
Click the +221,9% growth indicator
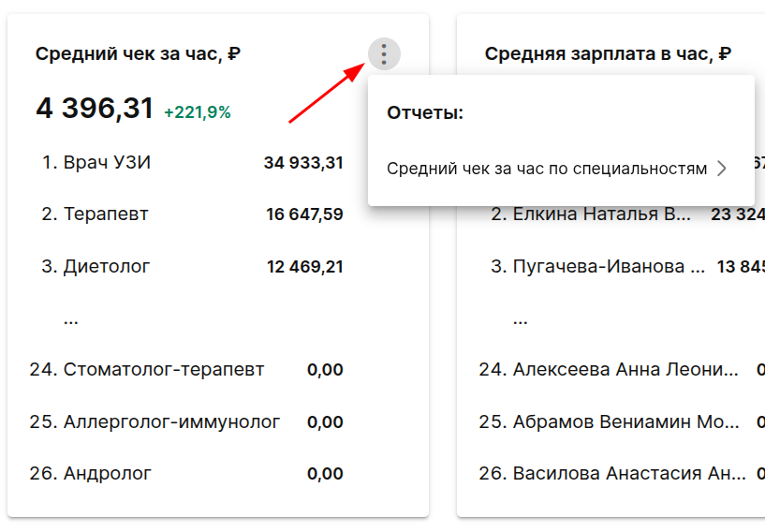click(x=198, y=112)
